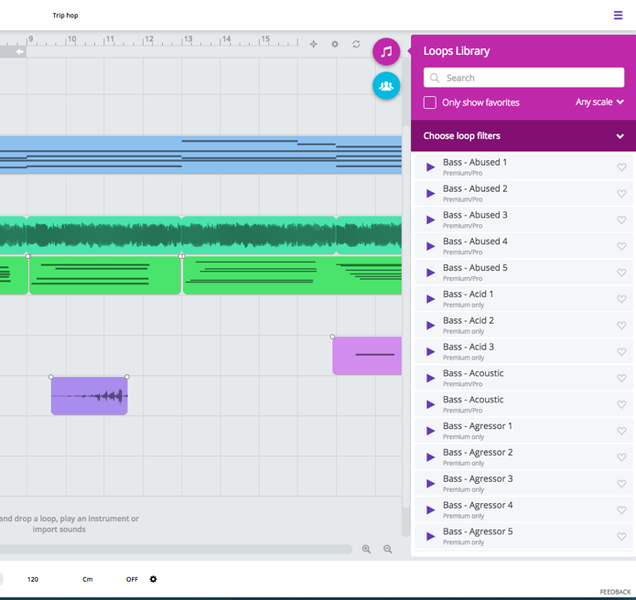
Task: Select the first Bass - Acoustic loop row
Action: pyautogui.click(x=524, y=378)
